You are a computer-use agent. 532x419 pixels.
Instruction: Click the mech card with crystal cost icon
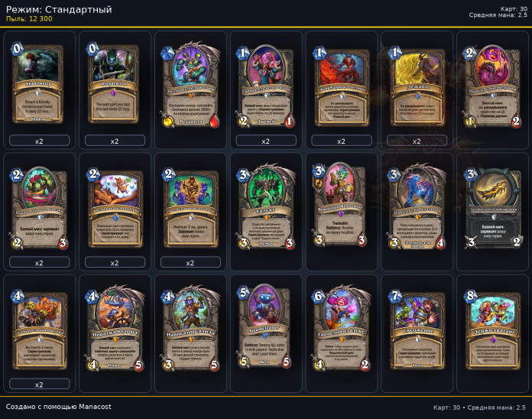[x=191, y=86]
